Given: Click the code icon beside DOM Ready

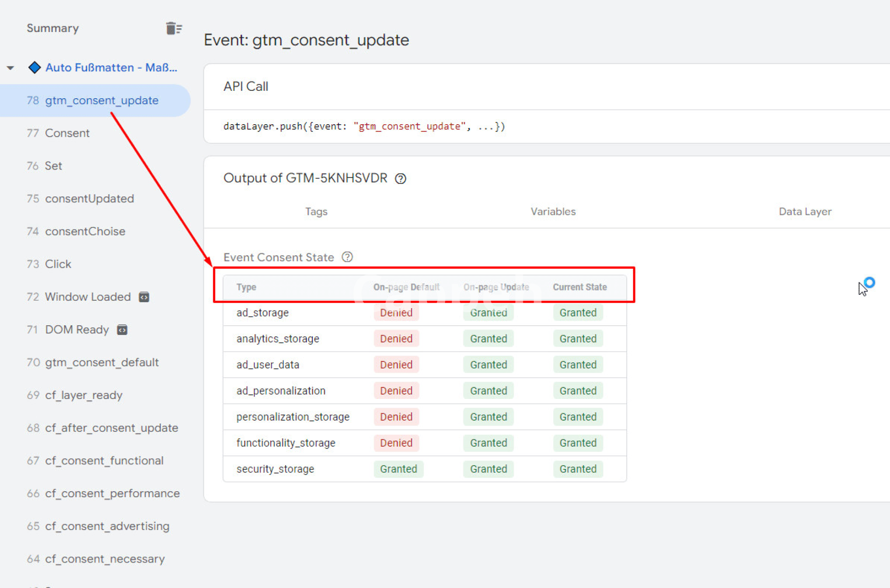Looking at the screenshot, I should [122, 330].
